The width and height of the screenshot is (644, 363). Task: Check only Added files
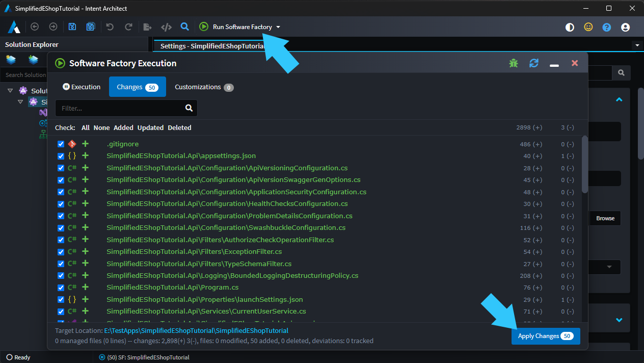(x=123, y=128)
